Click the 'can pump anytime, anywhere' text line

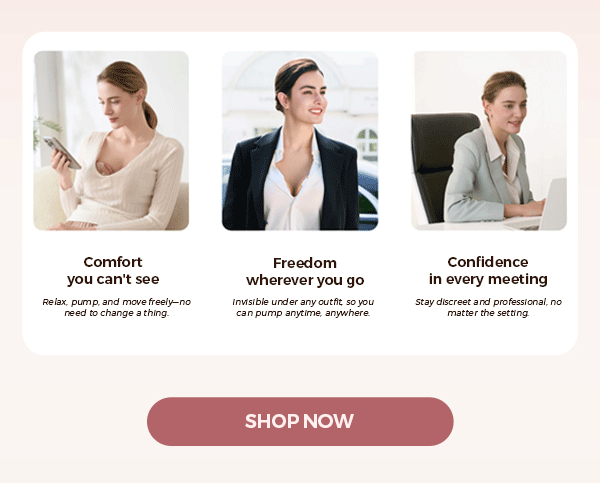coord(303,313)
